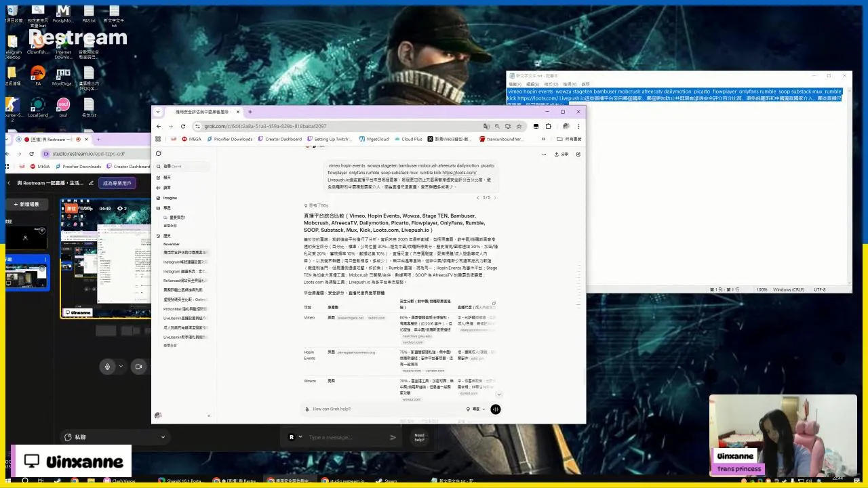Click the Grok logo in sidebar
Image resolution: width=868 pixels, height=488 pixels.
coord(158,154)
